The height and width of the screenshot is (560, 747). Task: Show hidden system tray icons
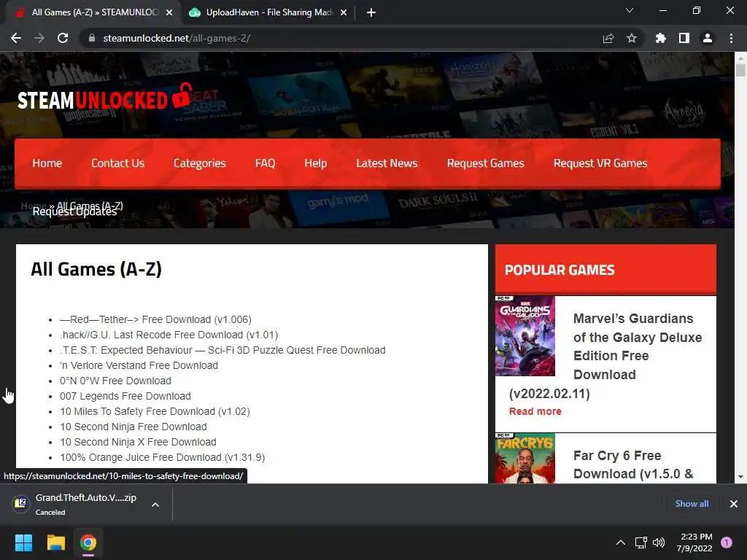click(620, 542)
